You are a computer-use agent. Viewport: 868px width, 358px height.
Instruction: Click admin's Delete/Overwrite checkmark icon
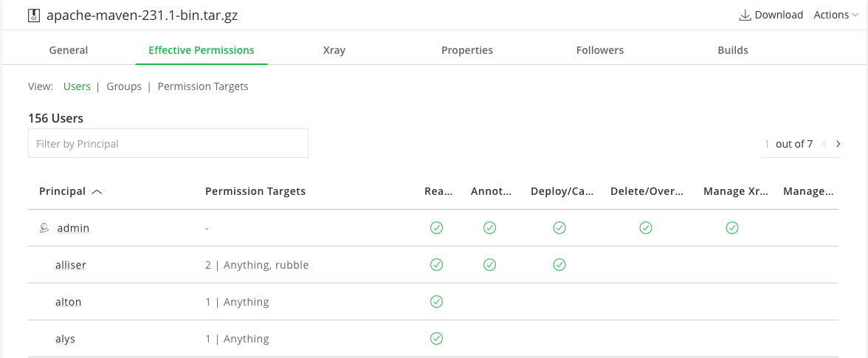645,227
